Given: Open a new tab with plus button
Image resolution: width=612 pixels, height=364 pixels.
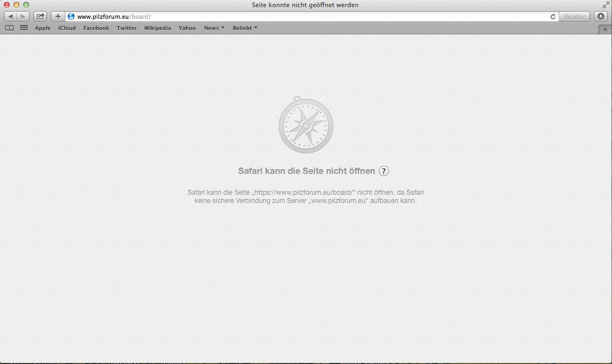Looking at the screenshot, I should pyautogui.click(x=605, y=29).
